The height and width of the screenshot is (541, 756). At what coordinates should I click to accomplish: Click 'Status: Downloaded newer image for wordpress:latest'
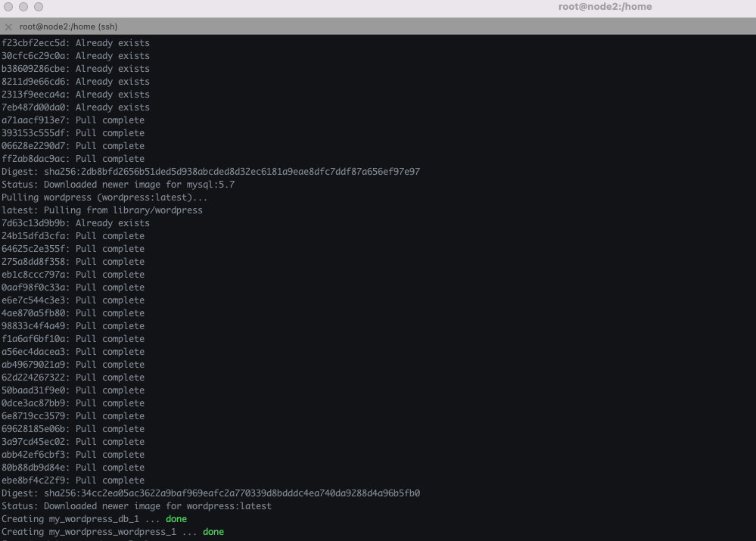(136, 506)
